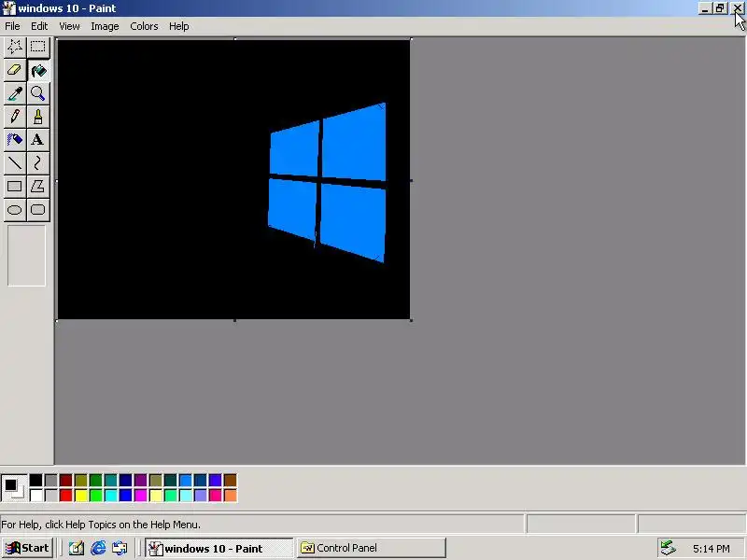Restore down the Paint window
The width and height of the screenshot is (747, 560).
[719, 8]
